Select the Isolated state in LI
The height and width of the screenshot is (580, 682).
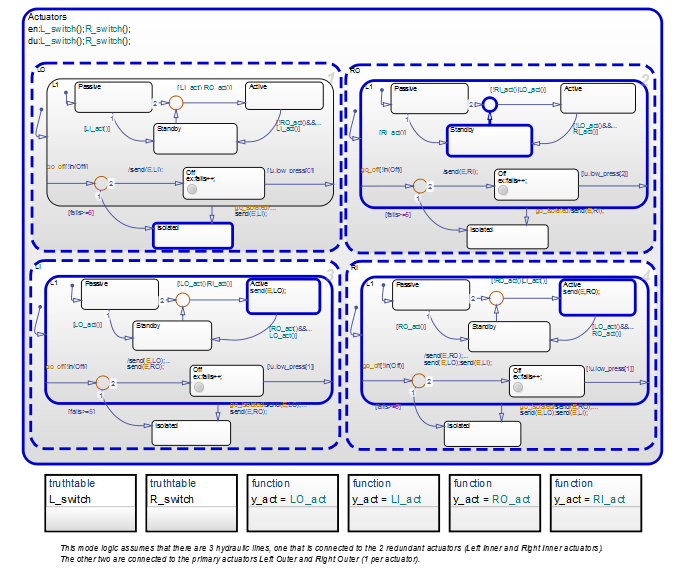tap(191, 433)
